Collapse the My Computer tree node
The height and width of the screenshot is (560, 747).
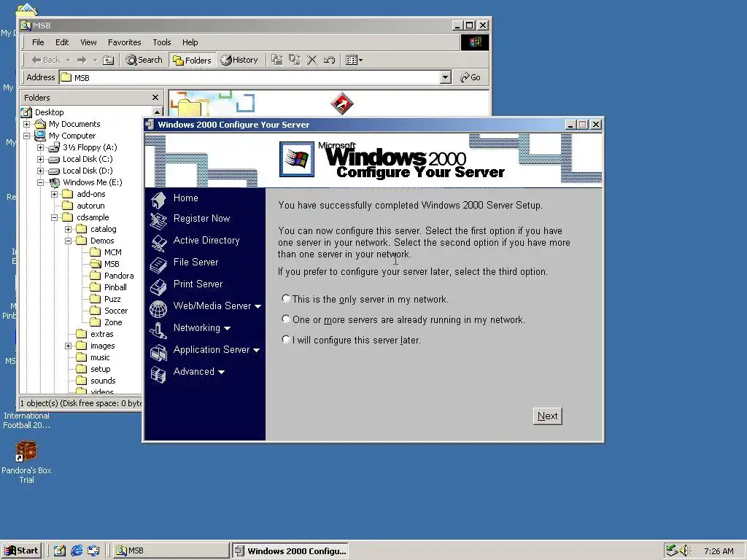pos(27,136)
